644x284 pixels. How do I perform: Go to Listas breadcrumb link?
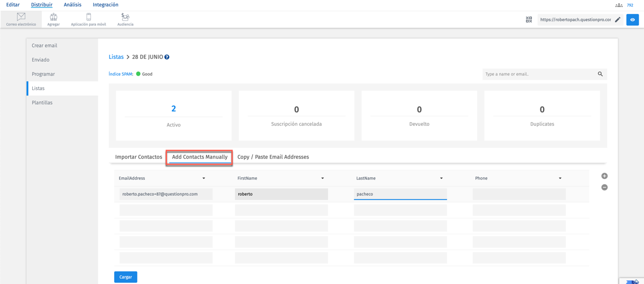[116, 57]
